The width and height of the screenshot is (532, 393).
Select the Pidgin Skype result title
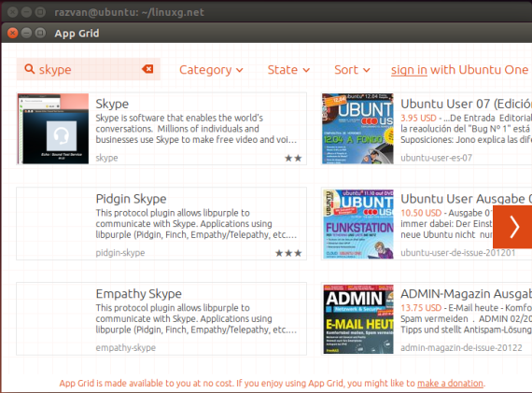click(x=131, y=199)
